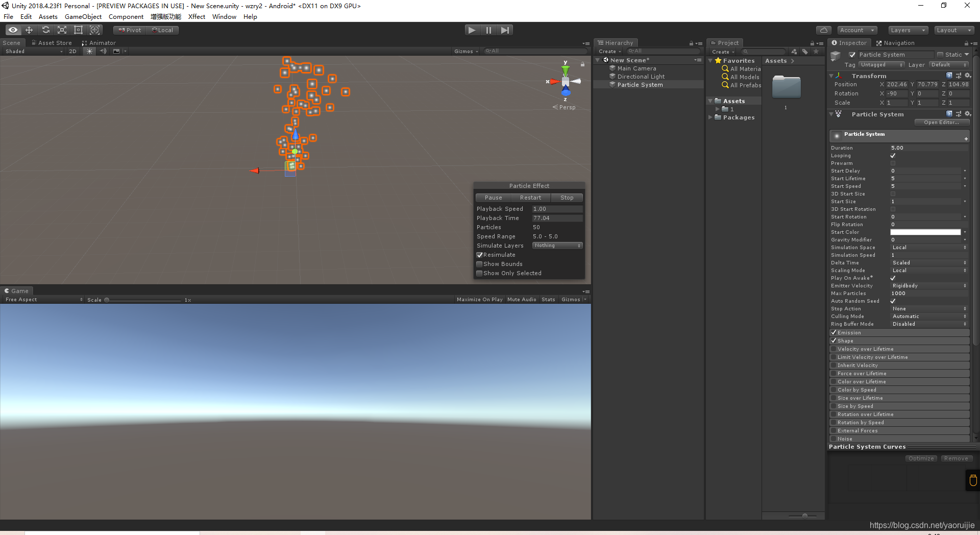
Task: Click the scene orientation gizmo cube
Action: (566, 82)
